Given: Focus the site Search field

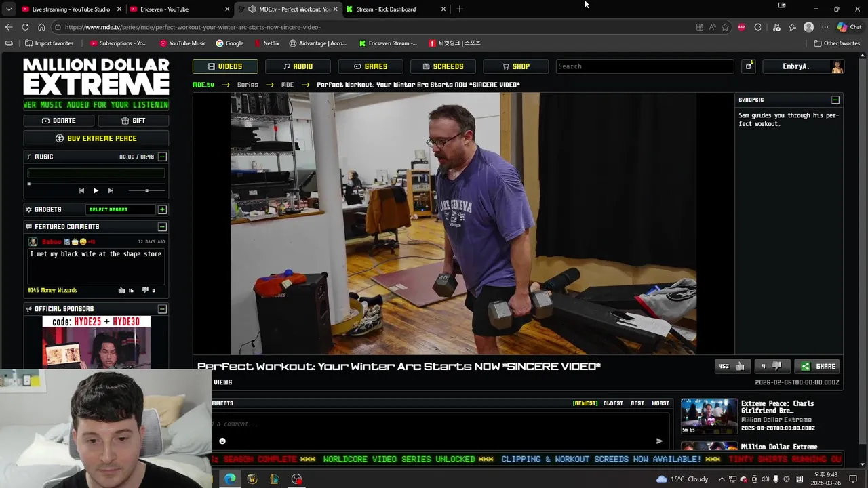Looking at the screenshot, I should 644,66.
